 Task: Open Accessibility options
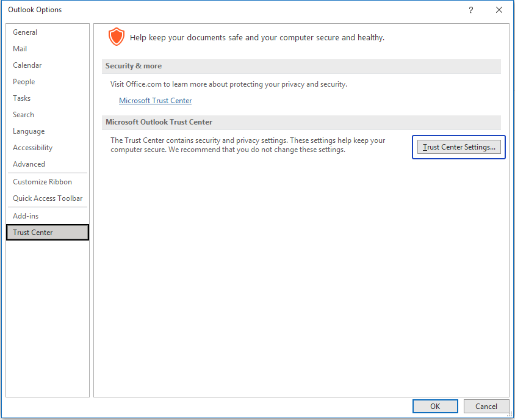[x=32, y=147]
